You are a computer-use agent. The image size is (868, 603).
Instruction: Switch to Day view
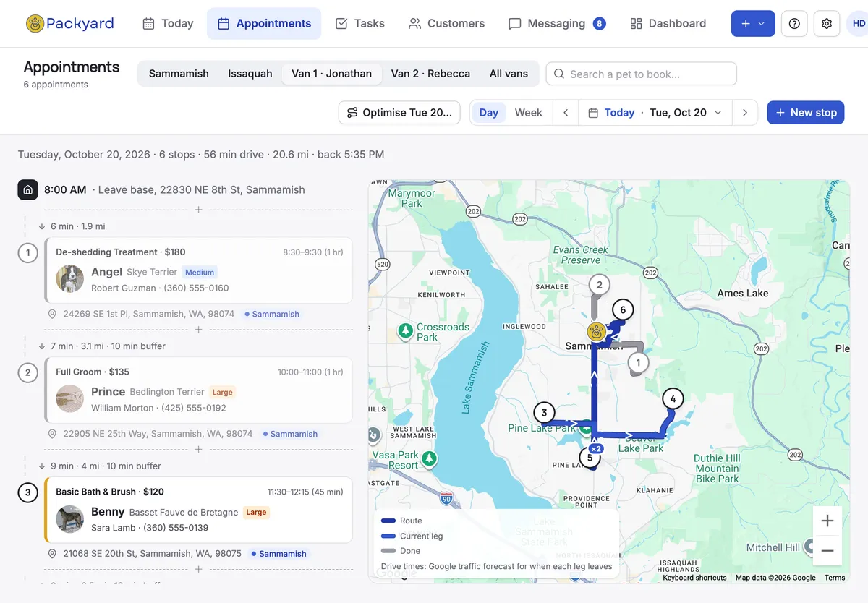[x=488, y=113]
